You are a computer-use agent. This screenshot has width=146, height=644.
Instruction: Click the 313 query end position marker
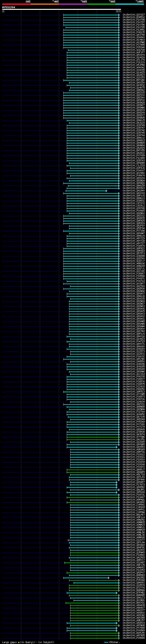pos(118,11)
